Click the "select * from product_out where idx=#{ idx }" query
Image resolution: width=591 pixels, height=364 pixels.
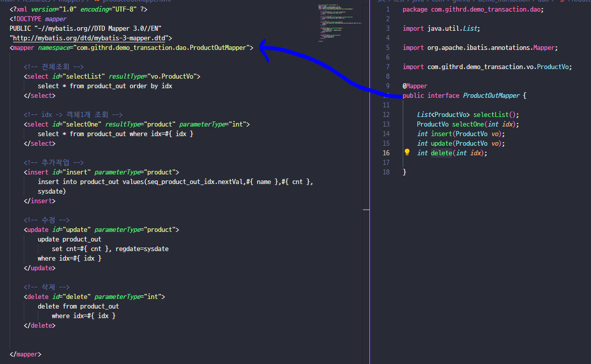(116, 134)
